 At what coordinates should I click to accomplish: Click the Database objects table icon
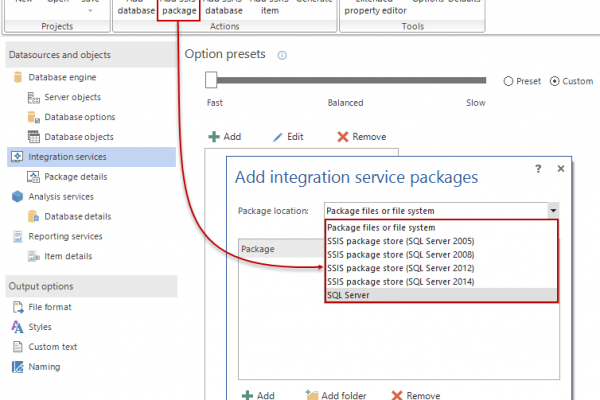tap(34, 137)
